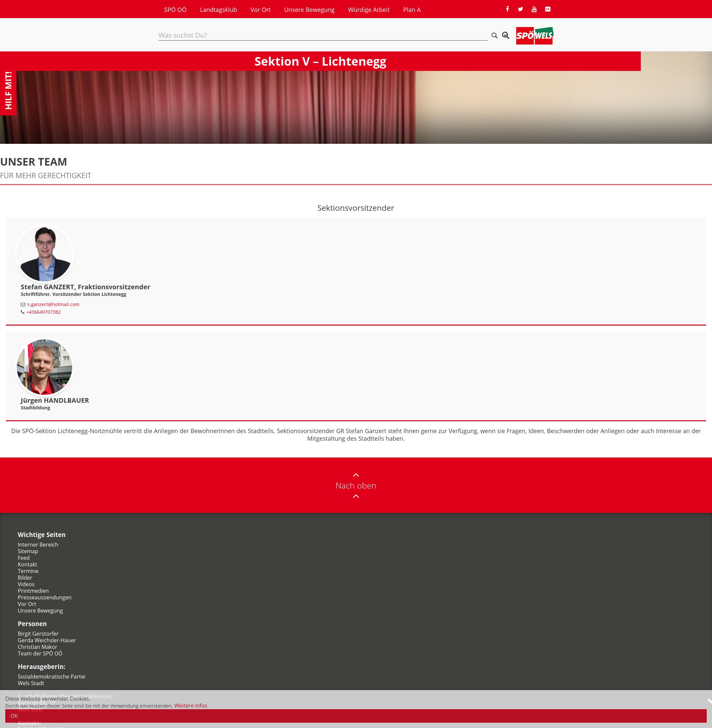The image size is (712, 728).
Task: Click the Stadtbildung label under Handlbauer
Action: point(35,408)
